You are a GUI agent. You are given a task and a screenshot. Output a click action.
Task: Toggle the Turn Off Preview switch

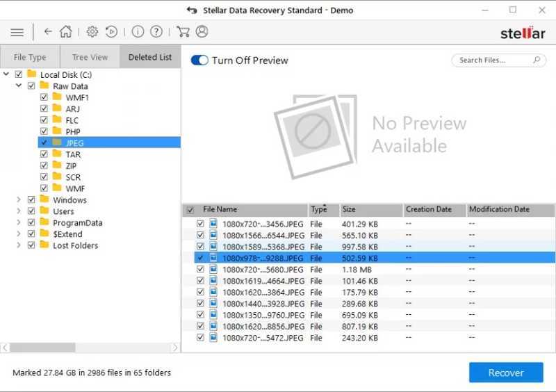coord(199,60)
